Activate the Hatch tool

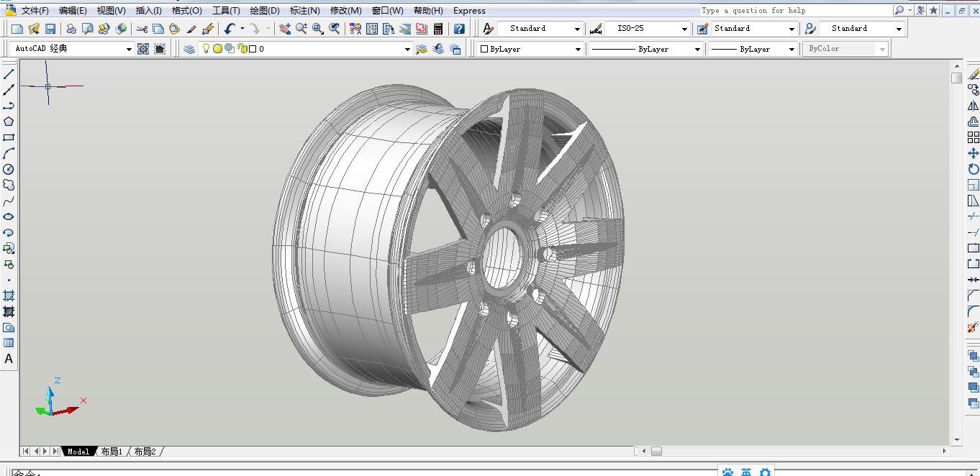[x=9, y=296]
